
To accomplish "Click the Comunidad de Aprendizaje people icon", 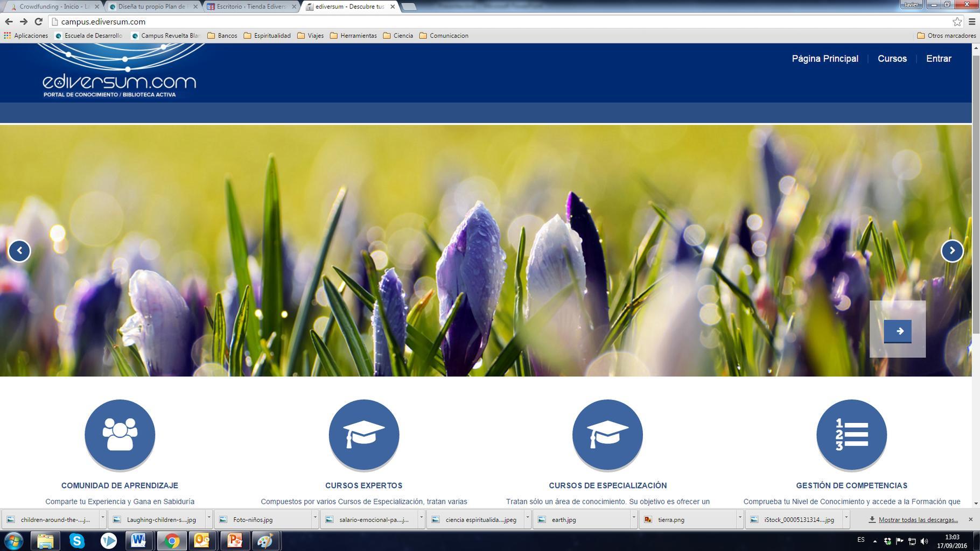I will click(120, 434).
